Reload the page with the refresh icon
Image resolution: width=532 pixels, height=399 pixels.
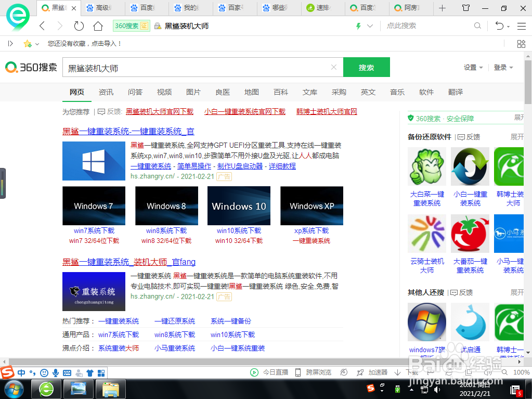point(79,26)
